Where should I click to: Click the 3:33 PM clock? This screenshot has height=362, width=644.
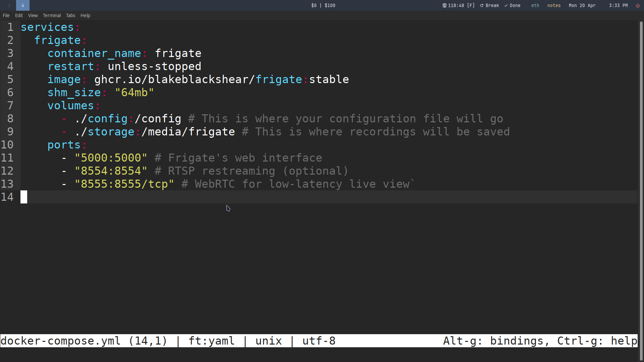click(x=618, y=5)
